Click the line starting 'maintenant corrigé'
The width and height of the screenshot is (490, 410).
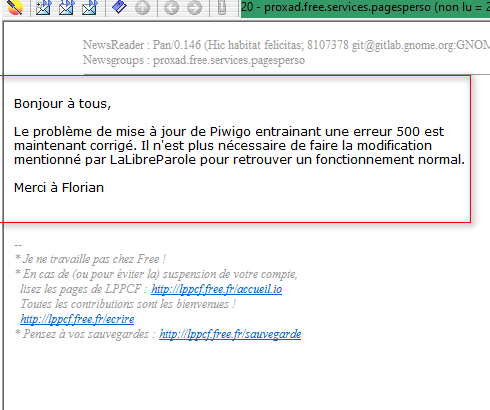click(223, 146)
